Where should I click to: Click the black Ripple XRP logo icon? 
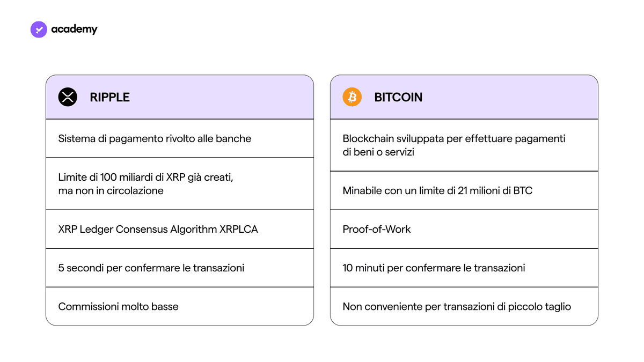(68, 97)
